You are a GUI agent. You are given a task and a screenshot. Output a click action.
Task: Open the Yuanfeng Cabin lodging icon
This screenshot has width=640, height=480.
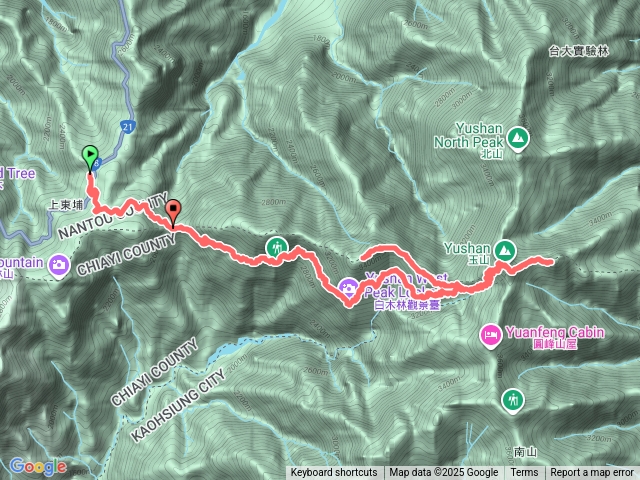pyautogui.click(x=491, y=336)
